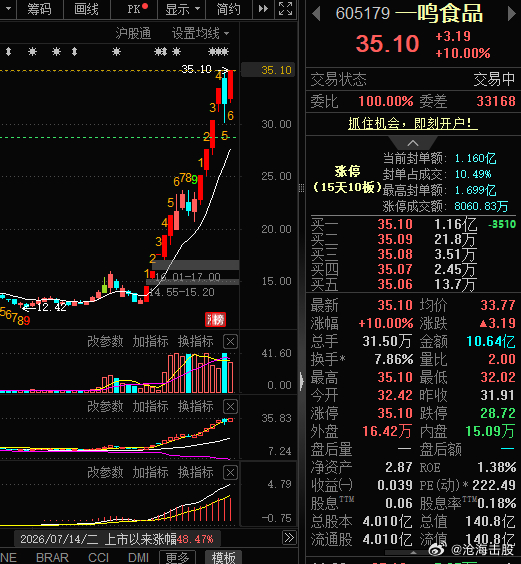Open the 筹码 chip distribution tool
The image size is (521, 564).
tap(40, 9)
